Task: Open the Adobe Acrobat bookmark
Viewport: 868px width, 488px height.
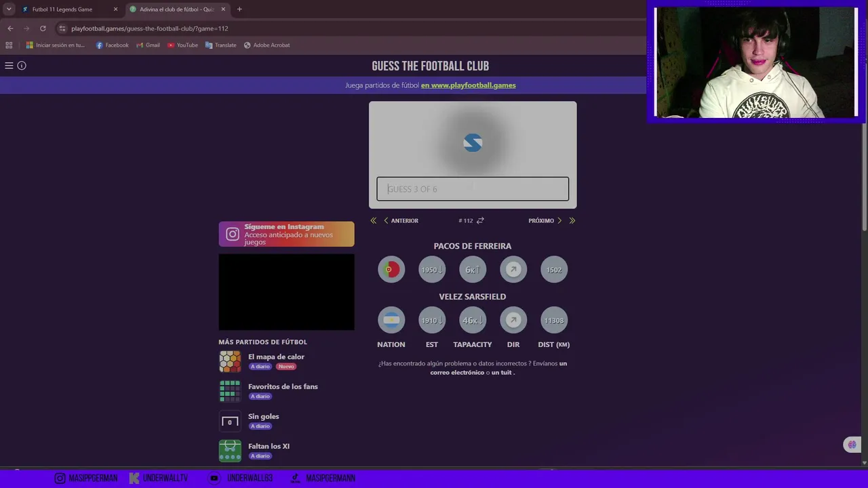Action: (267, 45)
